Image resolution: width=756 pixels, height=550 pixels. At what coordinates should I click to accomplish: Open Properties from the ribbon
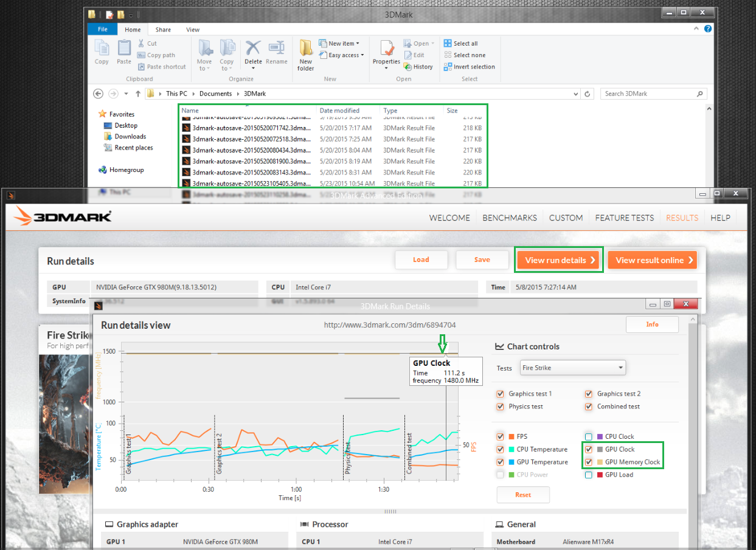point(386,55)
